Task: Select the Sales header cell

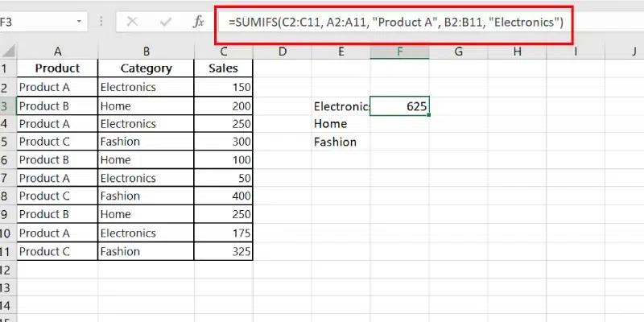Action: coord(223,69)
